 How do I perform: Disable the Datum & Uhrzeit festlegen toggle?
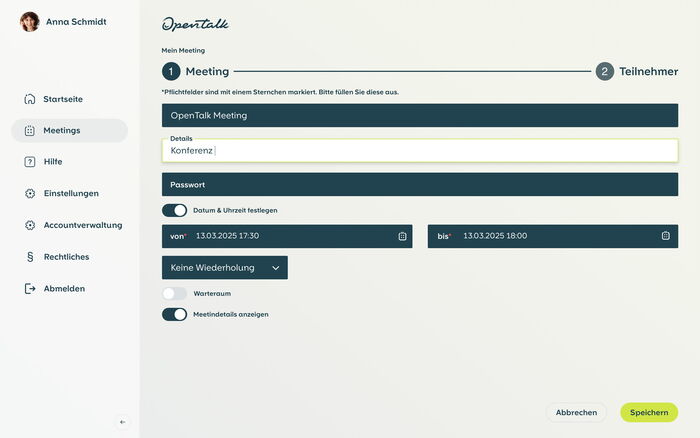click(175, 211)
